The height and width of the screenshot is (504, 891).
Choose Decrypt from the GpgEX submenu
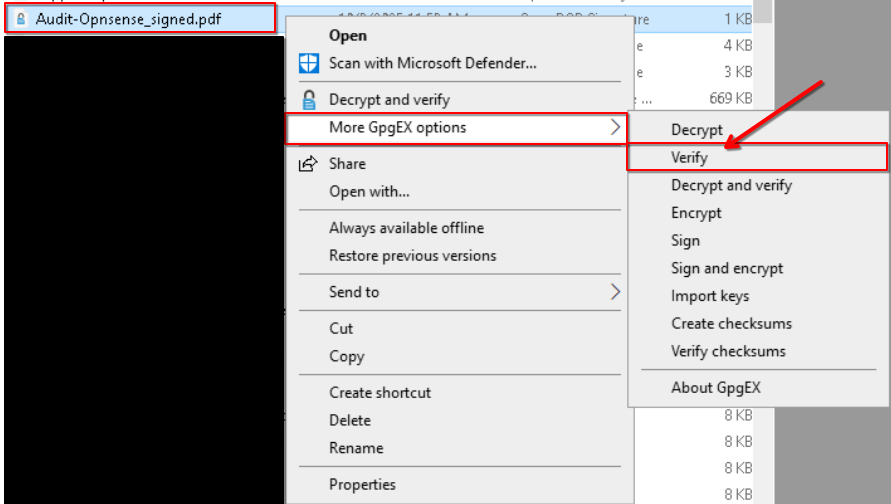click(697, 130)
